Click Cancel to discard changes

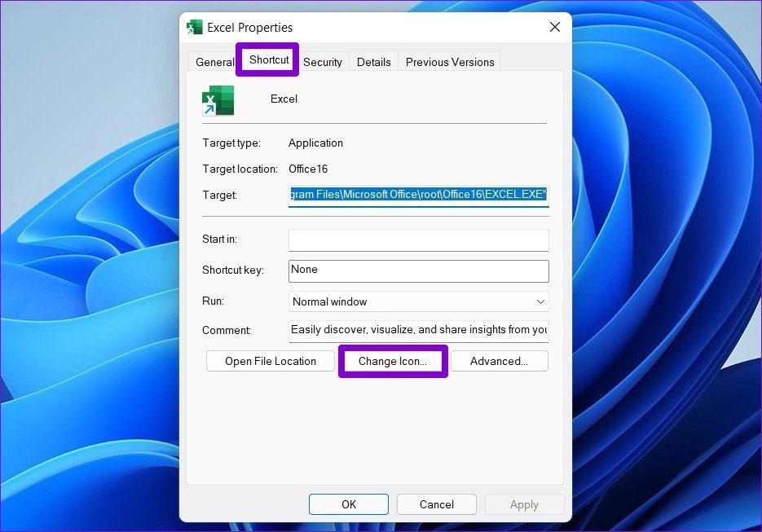coord(436,503)
